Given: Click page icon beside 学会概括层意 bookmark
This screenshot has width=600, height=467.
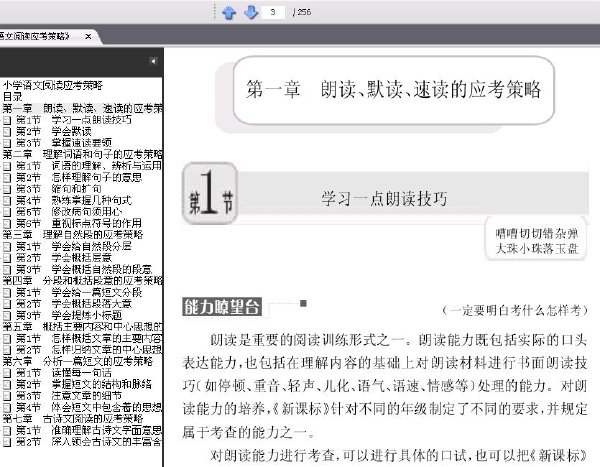Looking at the screenshot, I should point(7,258).
